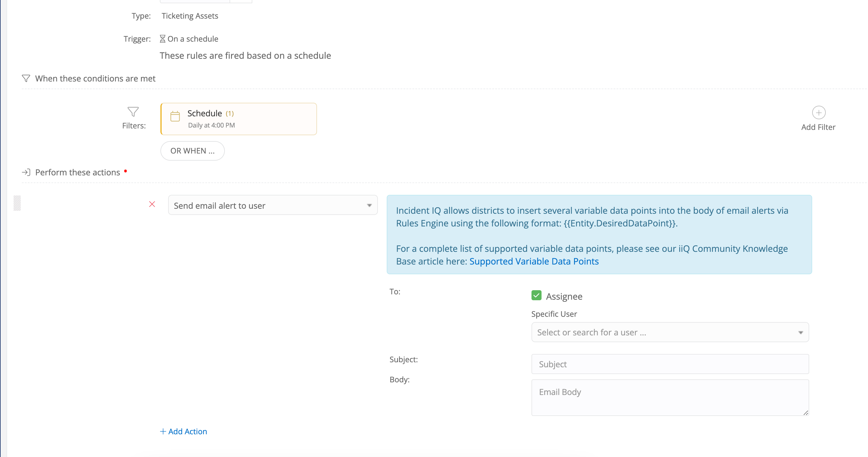Click the Add Filter label
This screenshot has height=457, width=868.
click(818, 127)
